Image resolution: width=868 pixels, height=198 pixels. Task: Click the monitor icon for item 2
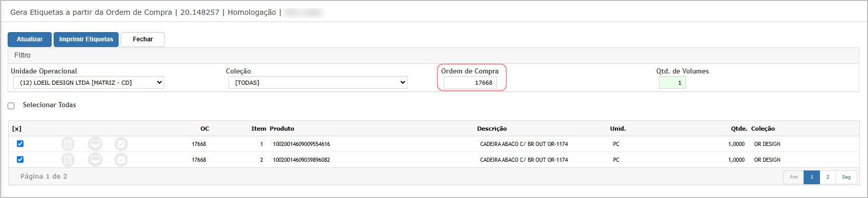[x=95, y=160]
